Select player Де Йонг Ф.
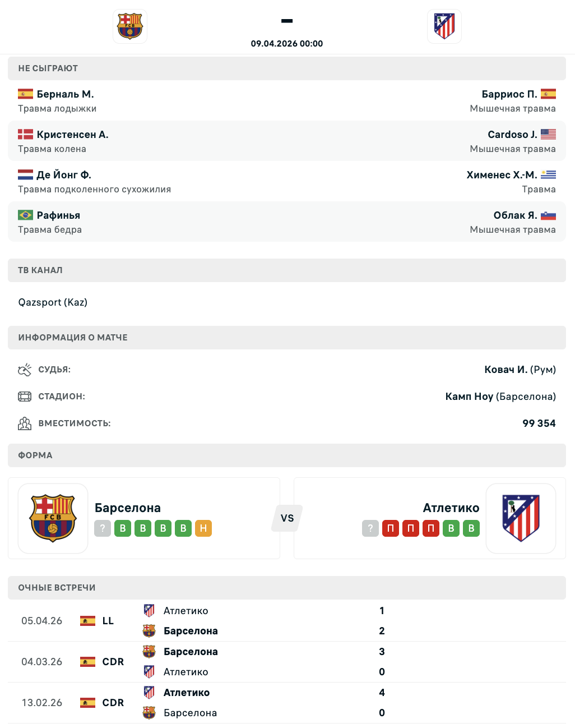 point(64,175)
